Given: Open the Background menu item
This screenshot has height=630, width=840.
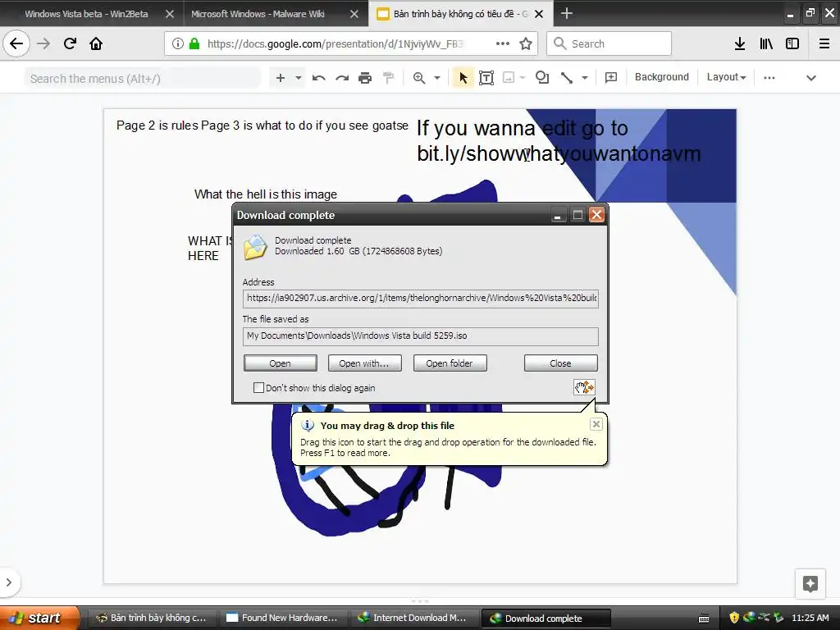Looking at the screenshot, I should (662, 77).
